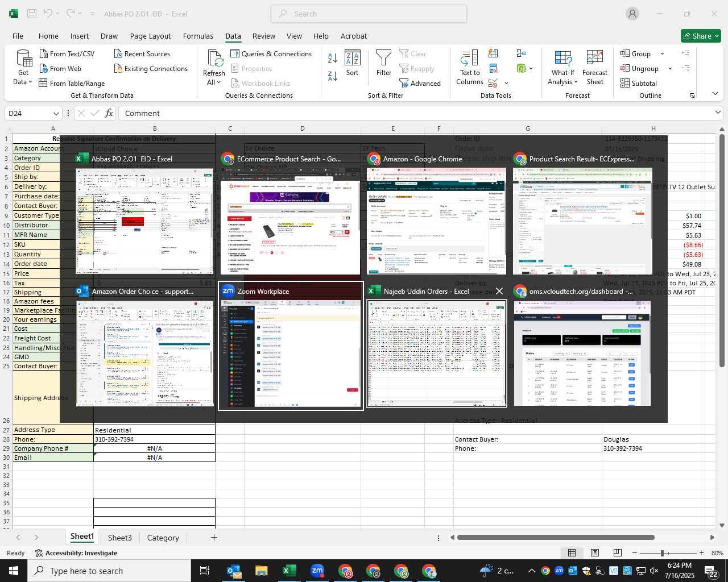Click the Subtotal outline button
728x582 pixels.
(x=639, y=83)
